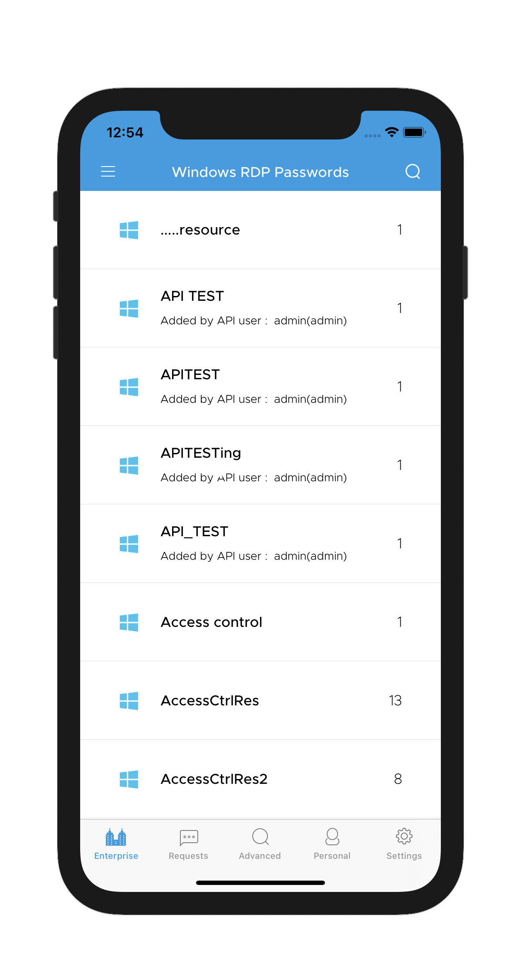The width and height of the screenshot is (521, 980).
Task: Click the count 8 beside AccessCtrlRes2
Action: 398,779
